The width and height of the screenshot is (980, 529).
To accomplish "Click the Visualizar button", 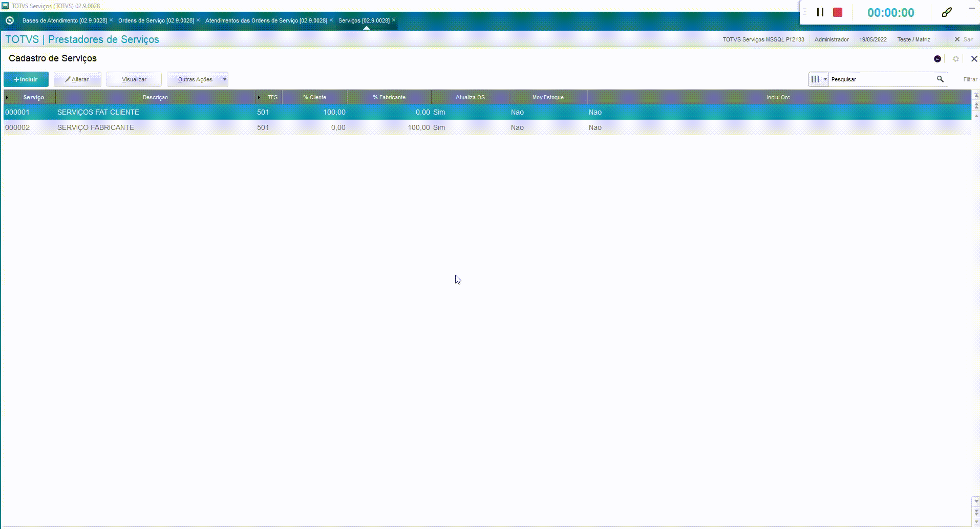I will point(134,79).
